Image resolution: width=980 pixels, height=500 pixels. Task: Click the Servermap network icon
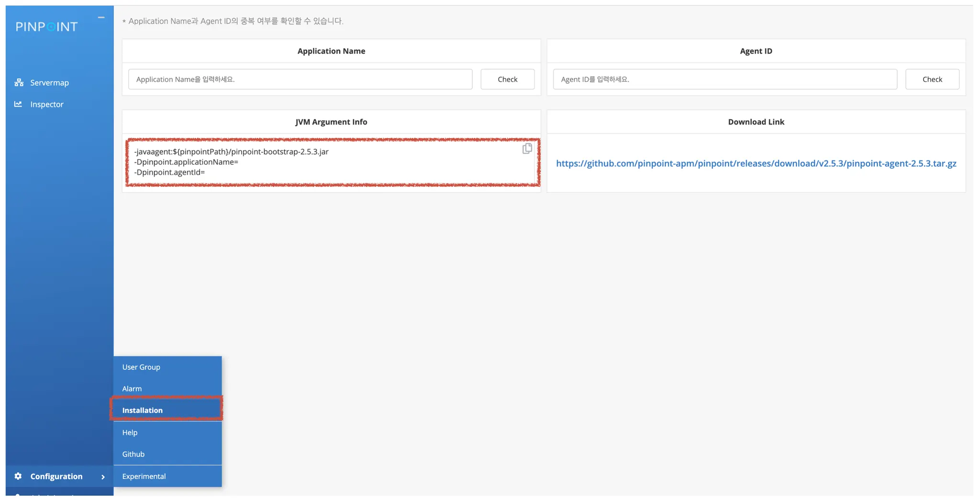[19, 82]
